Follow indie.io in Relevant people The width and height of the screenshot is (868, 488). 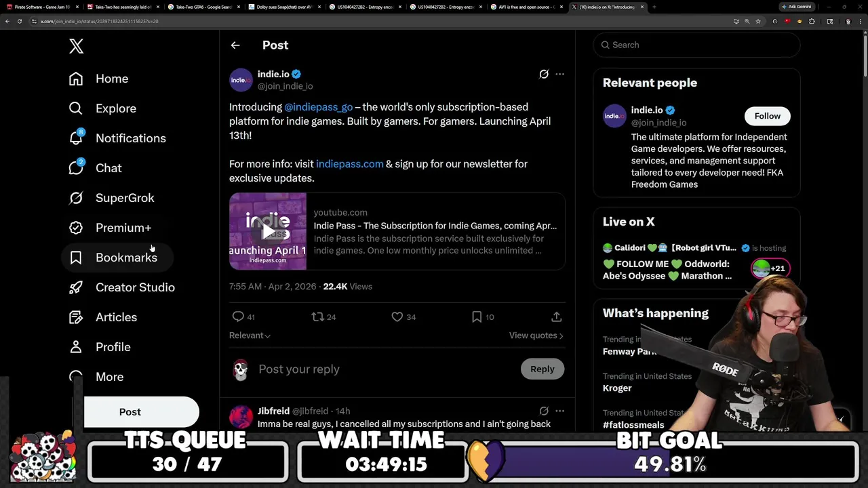pos(768,116)
